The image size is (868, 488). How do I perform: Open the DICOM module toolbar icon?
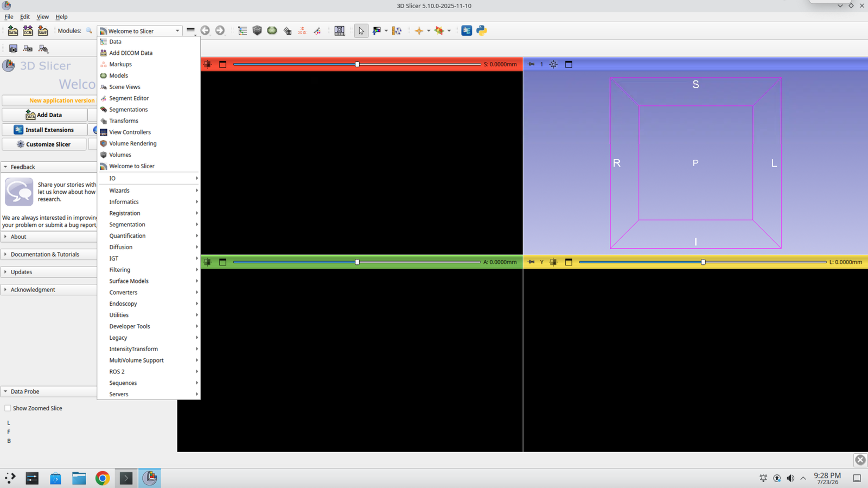coord(28,31)
